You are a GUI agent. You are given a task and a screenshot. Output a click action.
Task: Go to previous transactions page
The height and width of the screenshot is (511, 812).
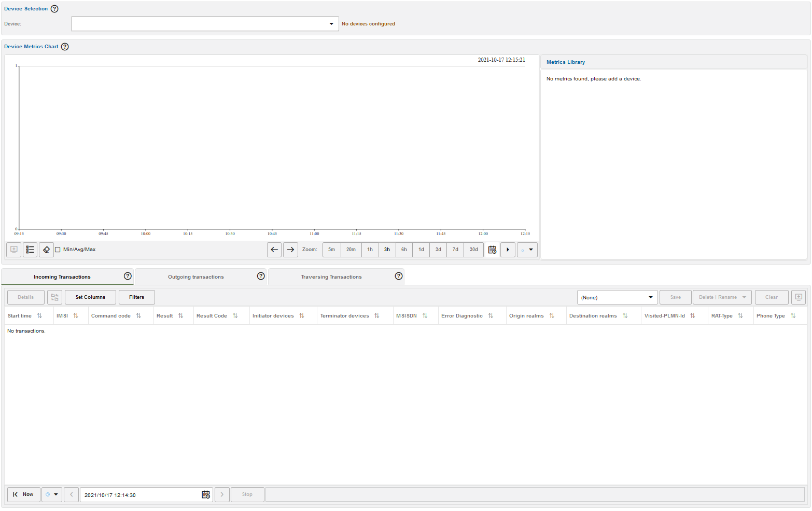[x=72, y=494]
